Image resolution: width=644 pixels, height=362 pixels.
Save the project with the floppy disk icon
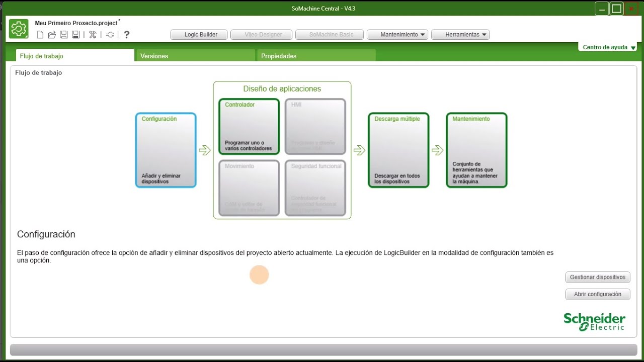64,35
